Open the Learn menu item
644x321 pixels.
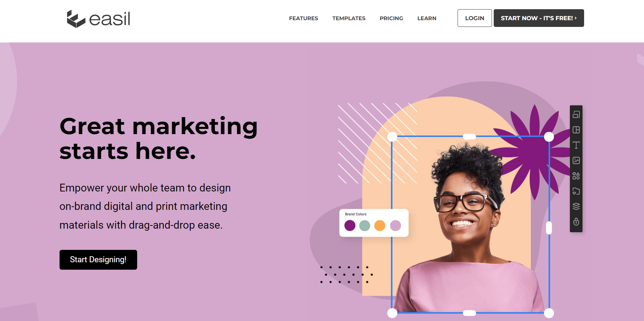(x=427, y=18)
